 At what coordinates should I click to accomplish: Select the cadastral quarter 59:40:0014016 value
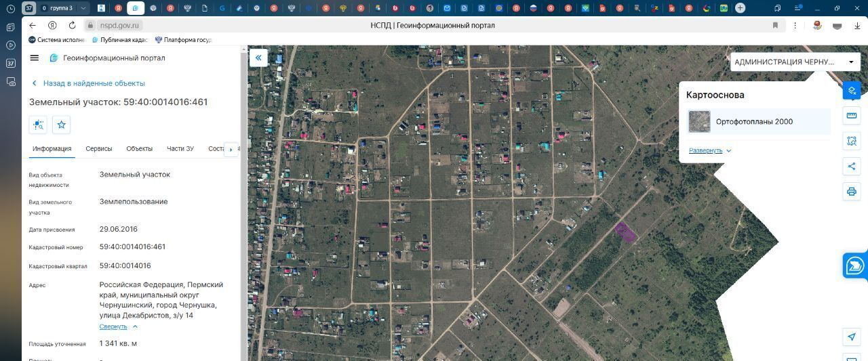(125, 266)
